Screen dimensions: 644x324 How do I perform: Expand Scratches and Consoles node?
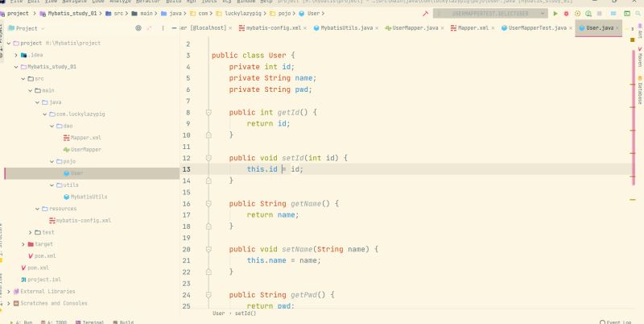[9, 303]
